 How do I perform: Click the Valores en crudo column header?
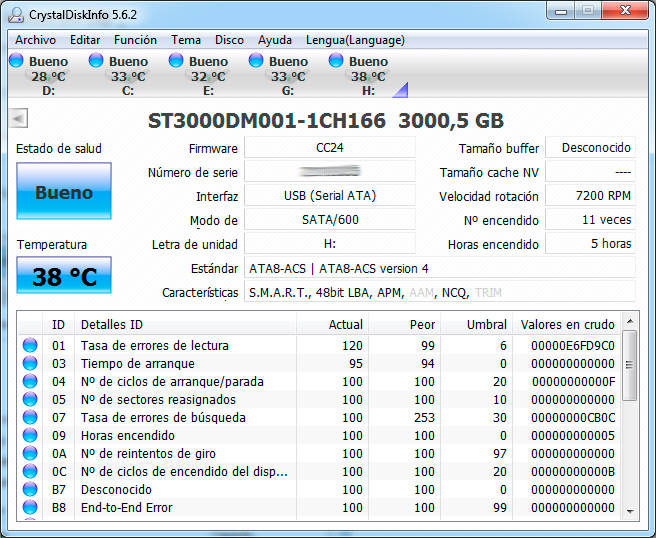click(567, 324)
